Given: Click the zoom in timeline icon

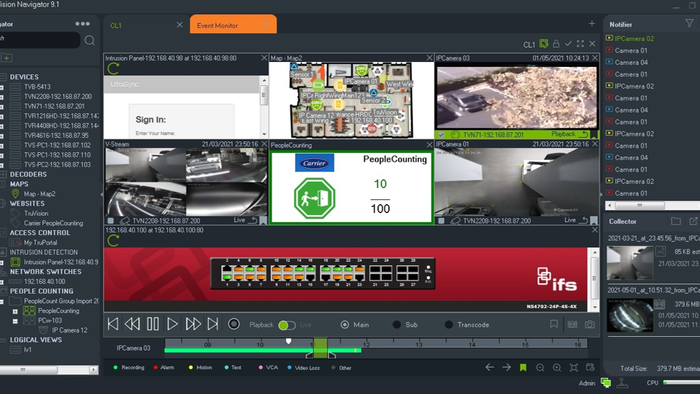Looking at the screenshot, I should tap(557, 367).
